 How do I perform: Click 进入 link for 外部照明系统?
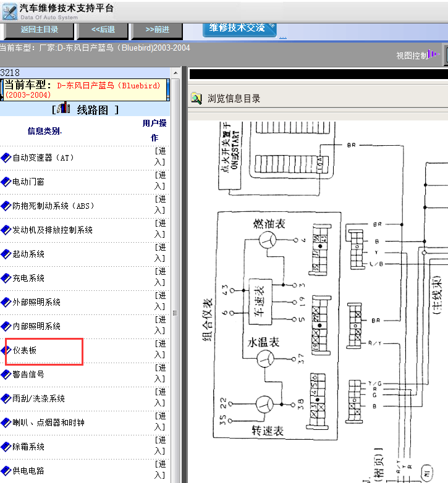tap(160, 301)
